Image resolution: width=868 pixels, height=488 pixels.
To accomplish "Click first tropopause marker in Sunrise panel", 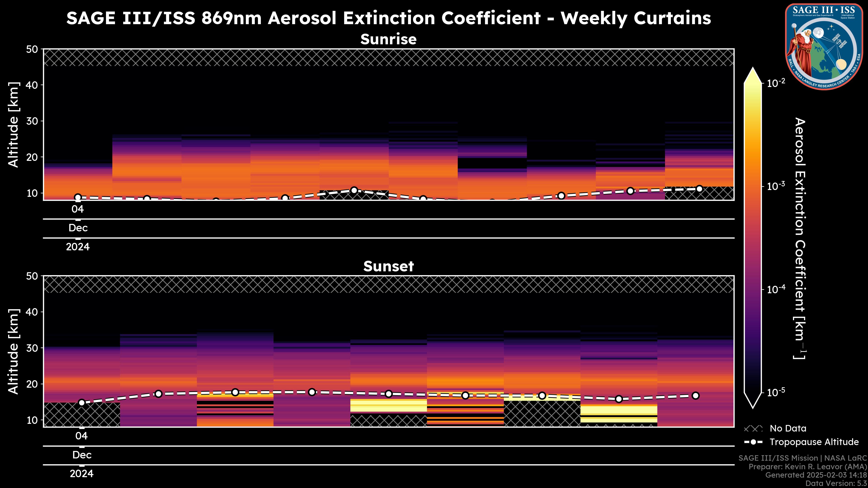I will [78, 197].
